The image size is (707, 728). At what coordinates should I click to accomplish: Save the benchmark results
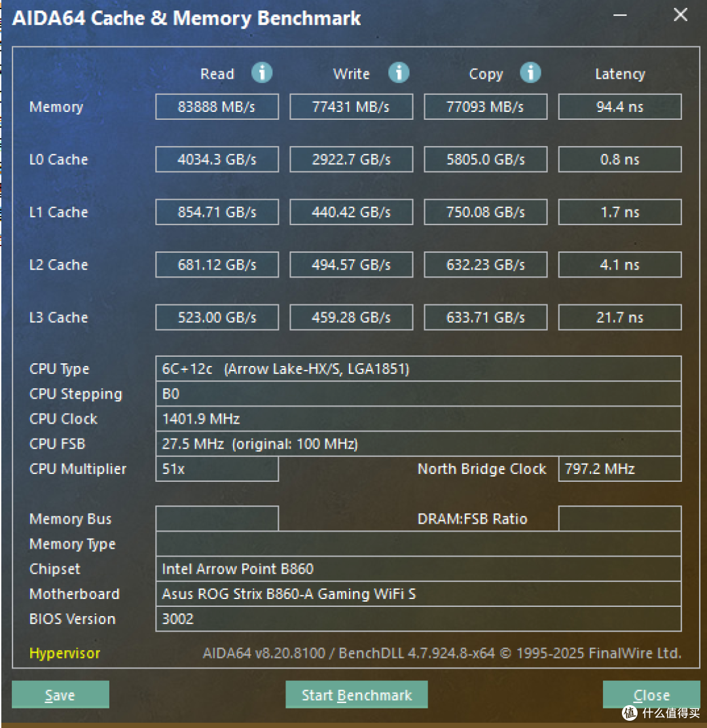tap(60, 694)
